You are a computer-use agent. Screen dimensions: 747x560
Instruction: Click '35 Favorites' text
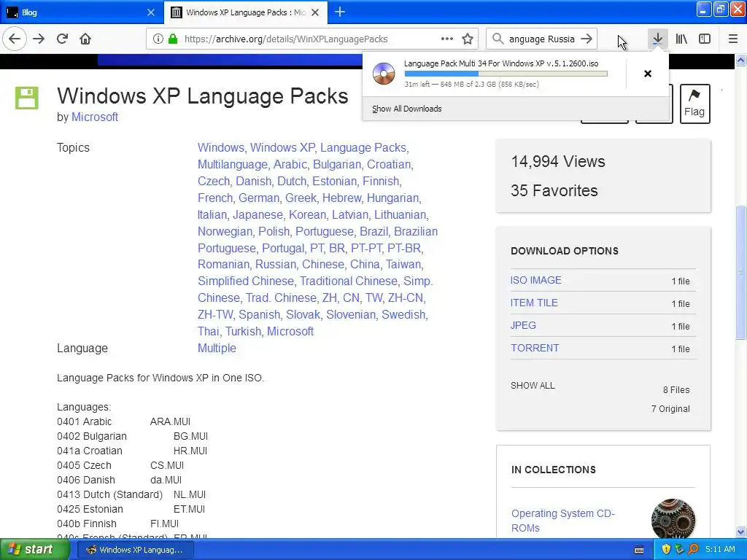(554, 190)
